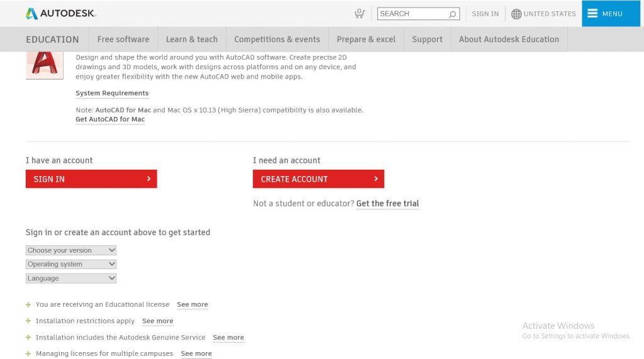644x359 pixels.
Task: Expand the Educational license plus icon
Action: pos(28,304)
